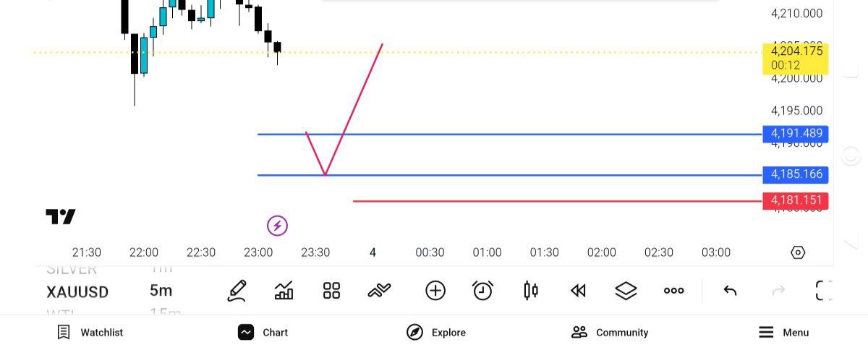Open the three-dots more options
868x350 pixels.
pos(673,291)
